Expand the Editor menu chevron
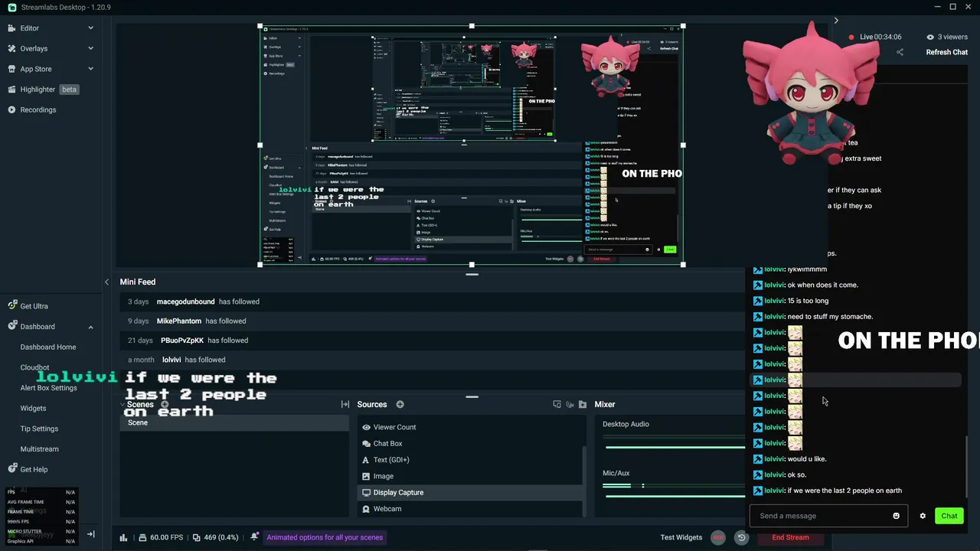This screenshot has width=980, height=551. (x=90, y=28)
